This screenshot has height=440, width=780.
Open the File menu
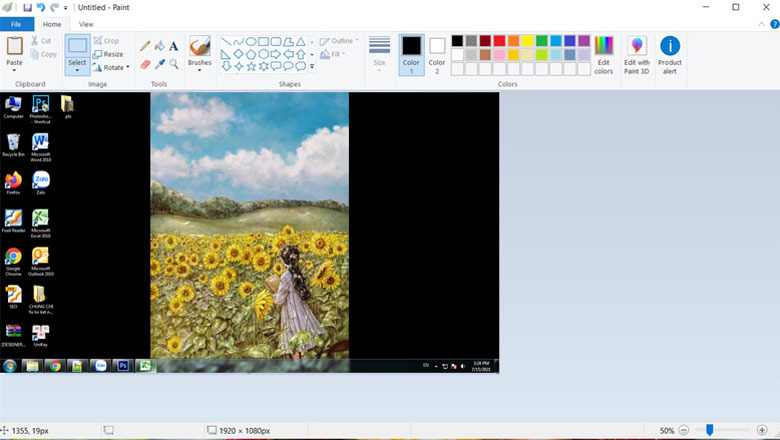click(x=16, y=24)
